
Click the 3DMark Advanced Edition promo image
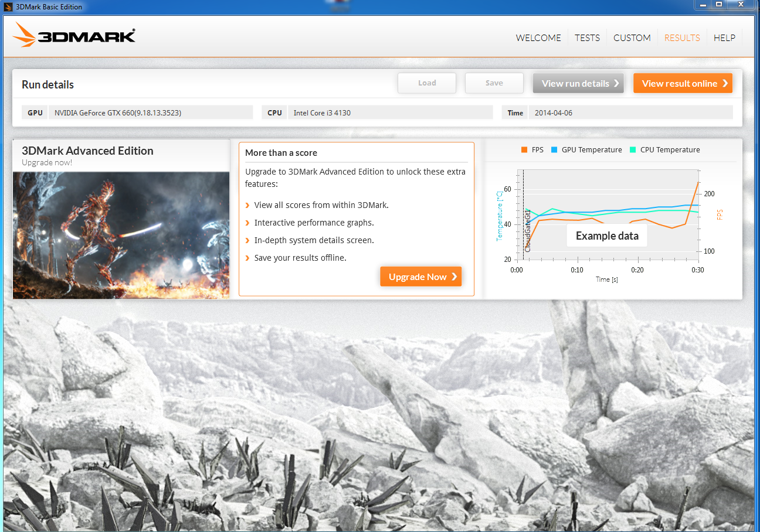pos(121,235)
